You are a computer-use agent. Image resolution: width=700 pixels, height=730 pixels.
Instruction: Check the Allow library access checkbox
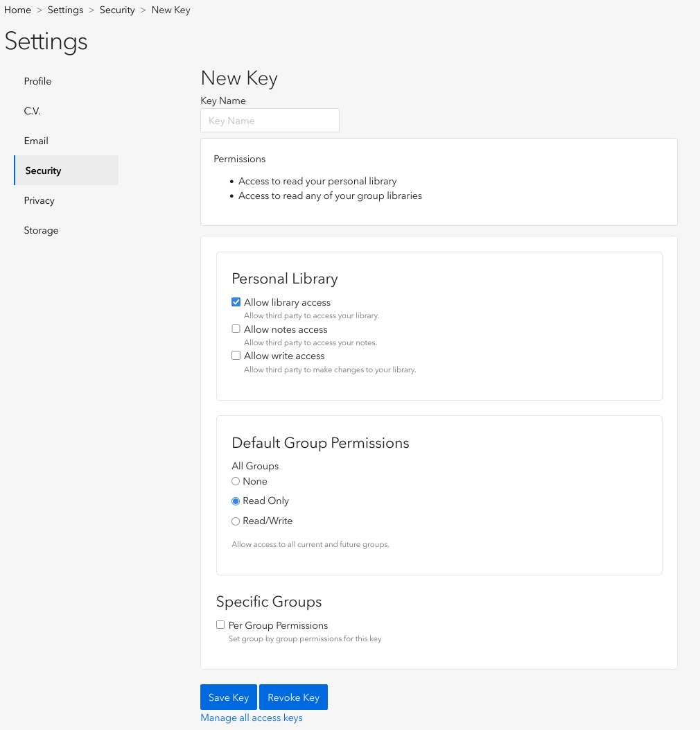click(236, 302)
